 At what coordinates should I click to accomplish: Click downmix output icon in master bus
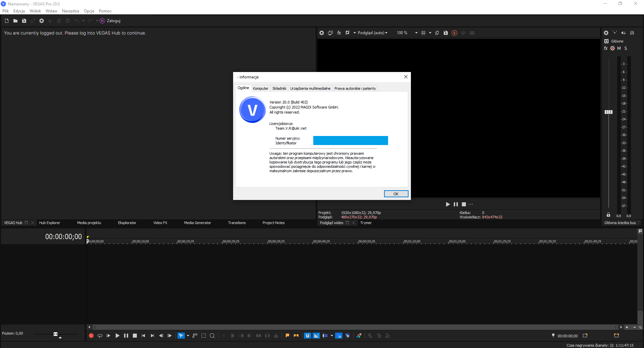(615, 33)
